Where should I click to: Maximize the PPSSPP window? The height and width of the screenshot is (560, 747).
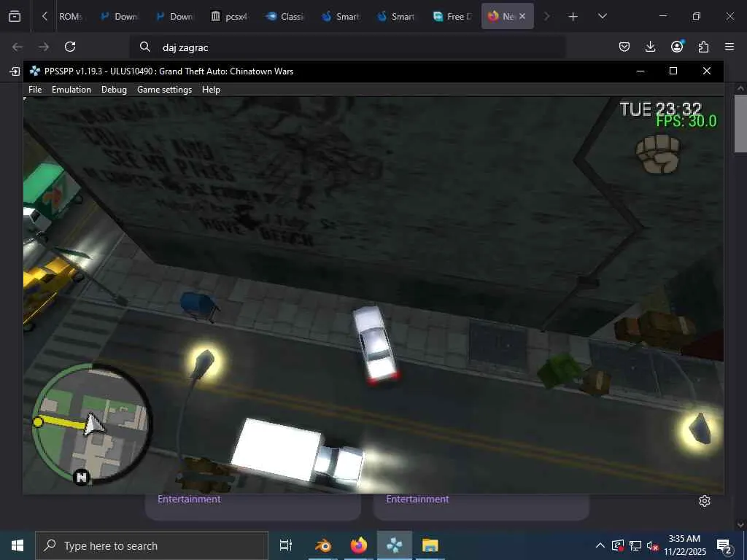tap(673, 71)
